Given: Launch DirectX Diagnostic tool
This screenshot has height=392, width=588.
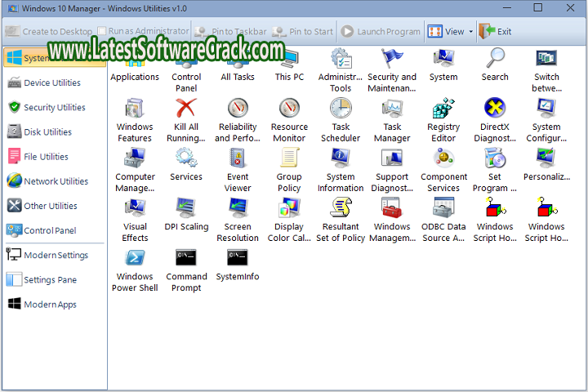Looking at the screenshot, I should 495,120.
